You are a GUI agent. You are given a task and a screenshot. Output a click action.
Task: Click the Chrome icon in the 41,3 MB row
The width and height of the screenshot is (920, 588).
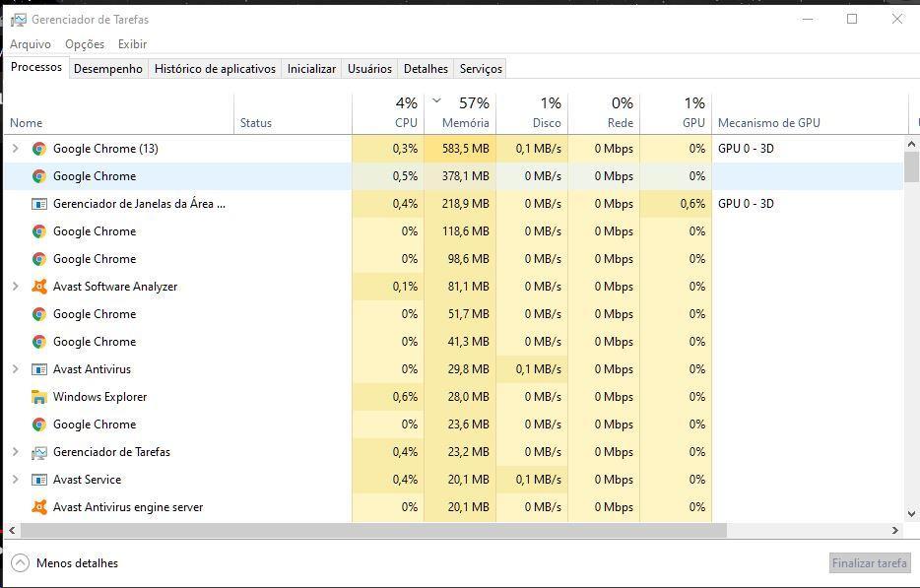coord(39,342)
